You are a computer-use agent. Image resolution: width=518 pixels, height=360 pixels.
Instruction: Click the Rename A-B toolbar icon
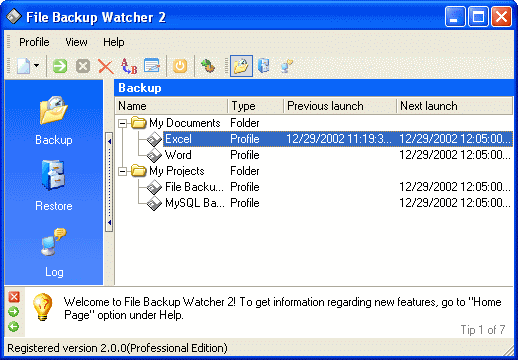point(129,66)
